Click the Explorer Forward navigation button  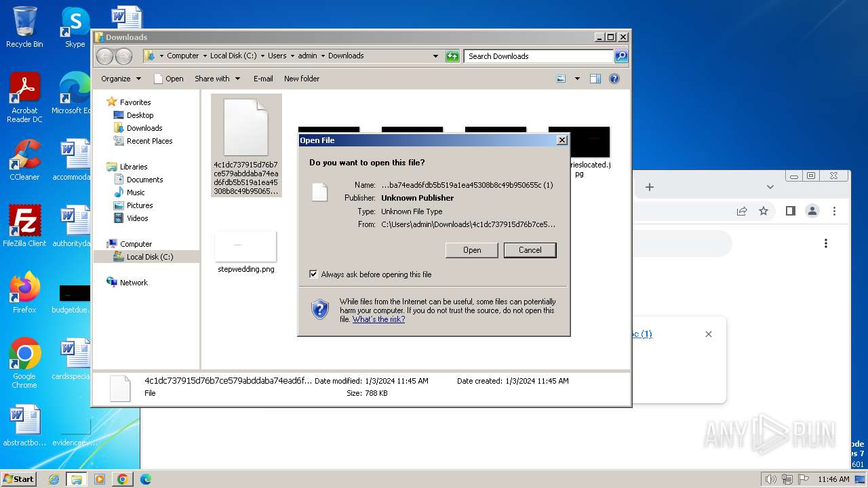pos(123,56)
